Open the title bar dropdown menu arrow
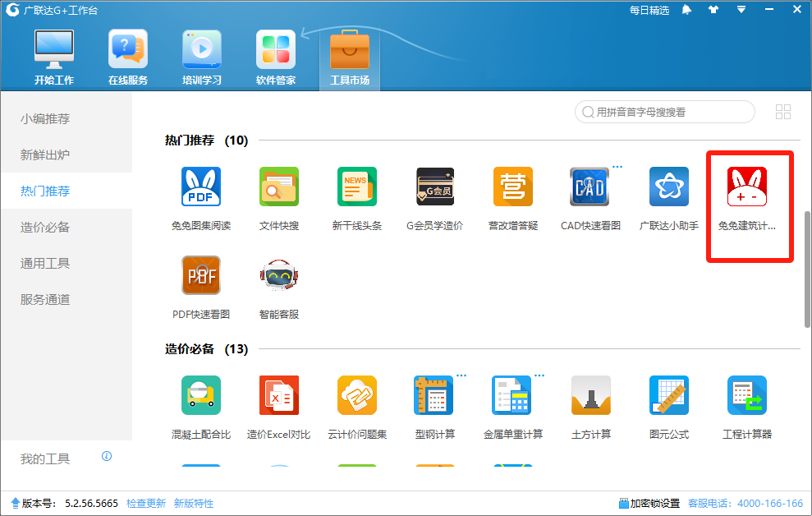 tap(741, 10)
